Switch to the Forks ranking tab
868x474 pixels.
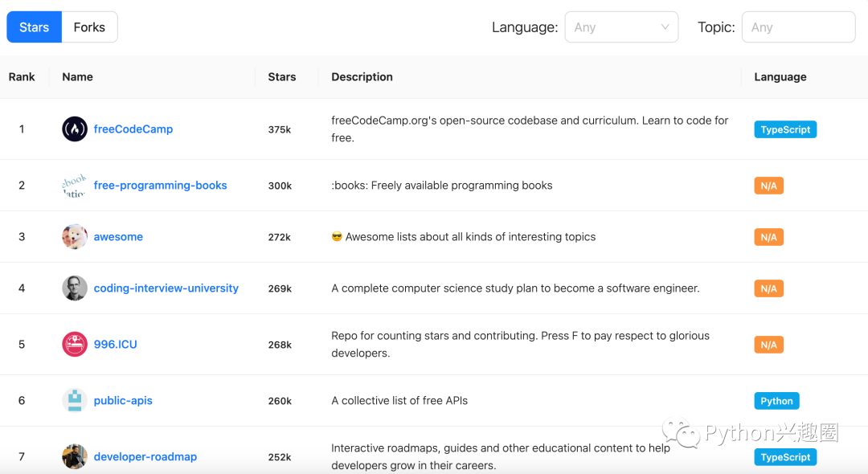[x=89, y=27]
